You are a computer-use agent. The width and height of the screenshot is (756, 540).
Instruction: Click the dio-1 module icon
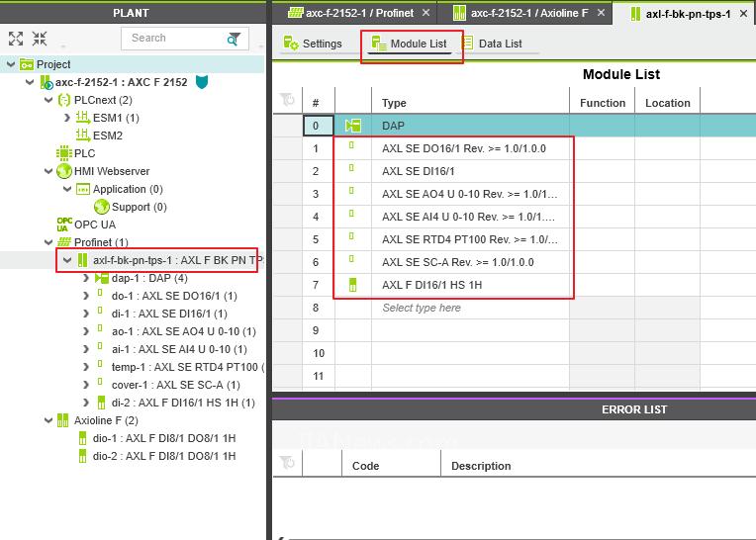coord(82,438)
